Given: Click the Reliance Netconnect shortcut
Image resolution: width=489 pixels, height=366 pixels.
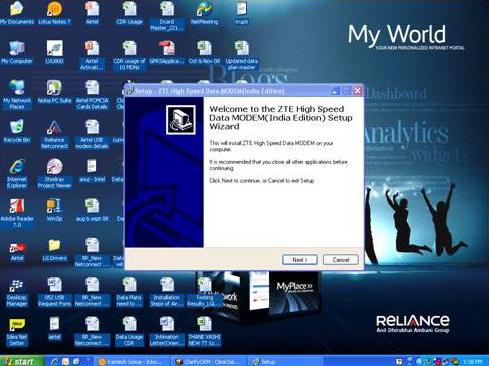Looking at the screenshot, I should [x=54, y=135].
